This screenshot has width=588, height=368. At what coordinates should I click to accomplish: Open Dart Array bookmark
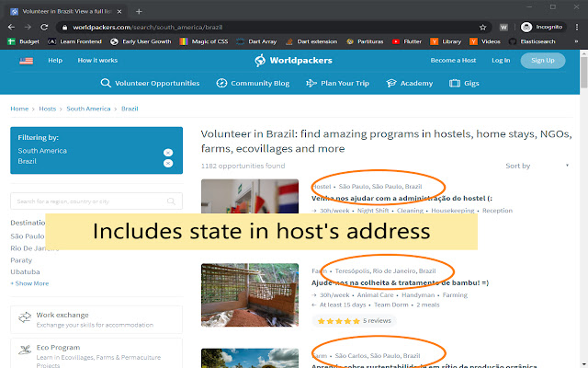[256, 41]
